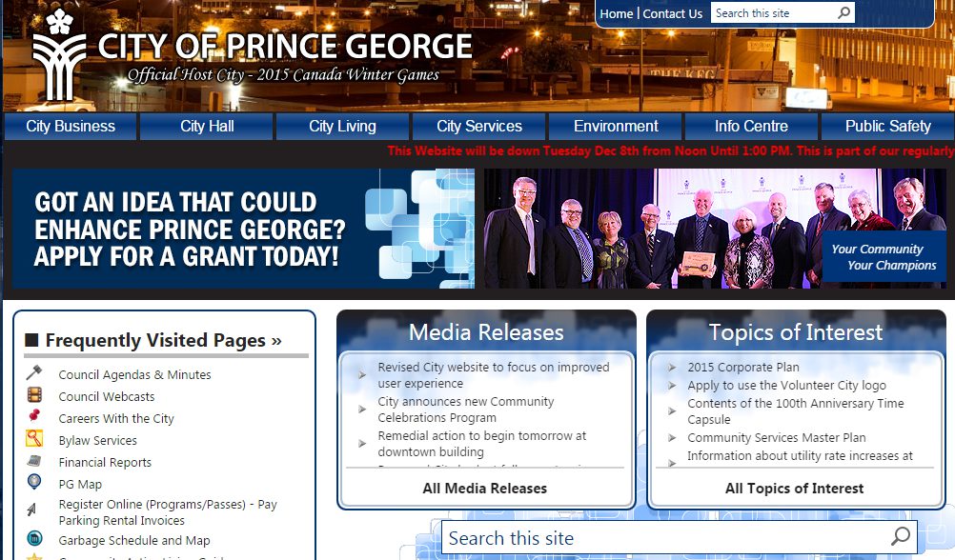Open the Environment menu

coord(615,127)
